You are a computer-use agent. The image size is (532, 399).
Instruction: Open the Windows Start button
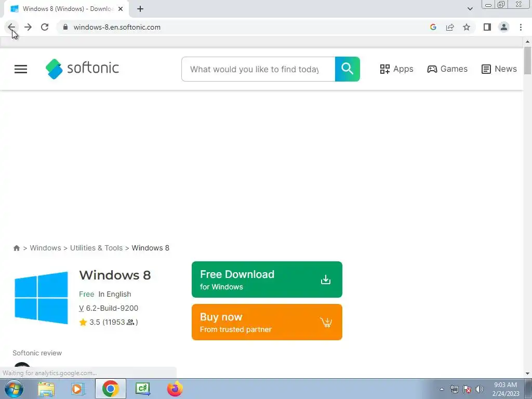click(14, 389)
